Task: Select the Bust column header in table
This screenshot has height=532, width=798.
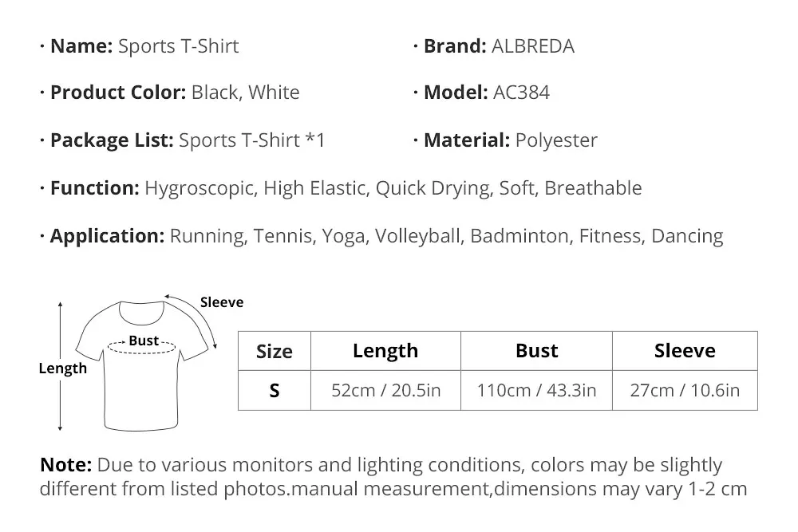Action: tap(536, 351)
